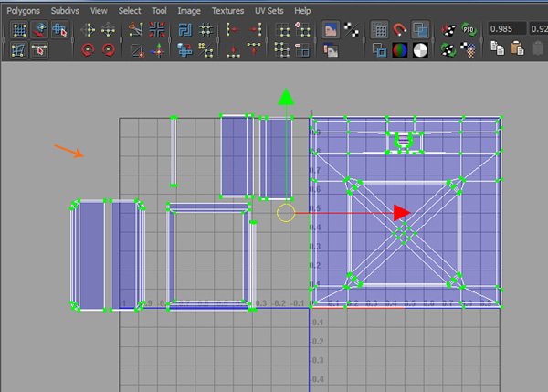Toggle shaded UV display
This screenshot has height=392, width=548.
(x=420, y=30)
